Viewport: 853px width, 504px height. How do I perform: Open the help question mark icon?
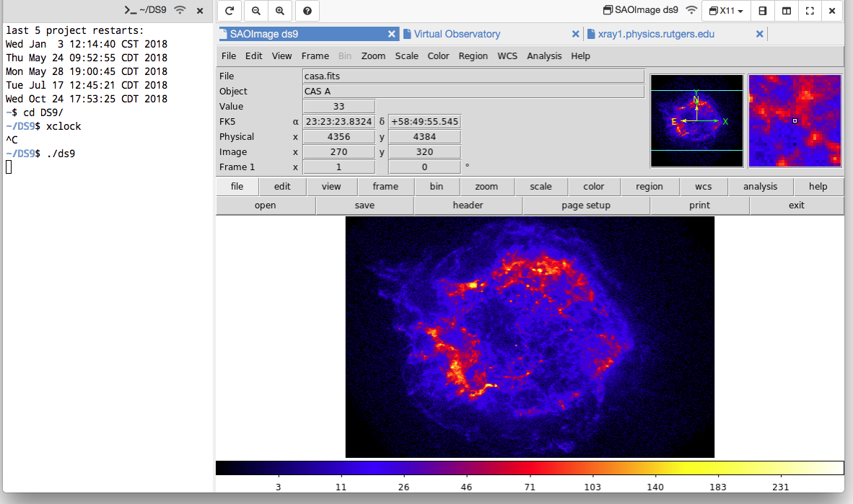[x=307, y=11]
